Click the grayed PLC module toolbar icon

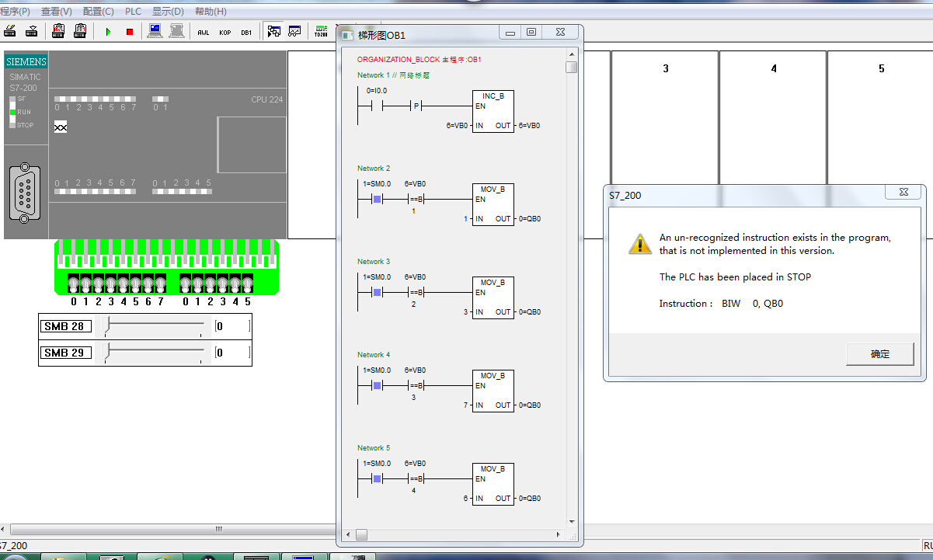click(x=177, y=31)
